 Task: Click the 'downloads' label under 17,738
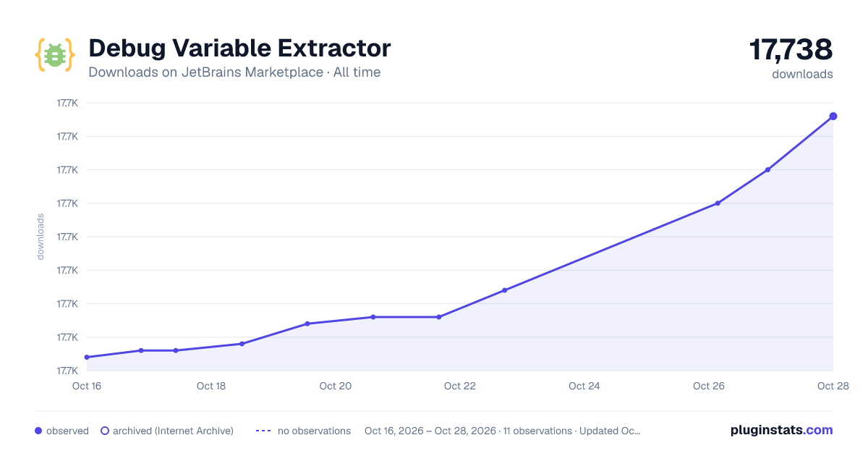click(x=802, y=74)
